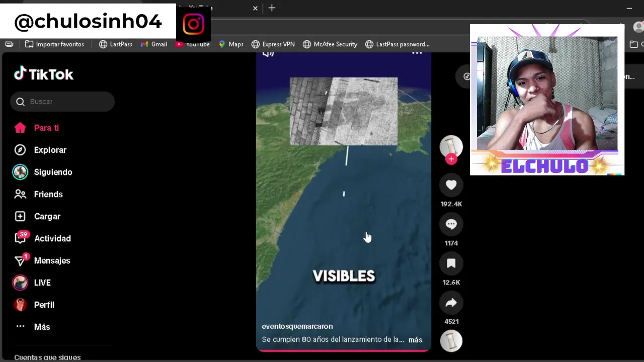Bookmark the video to favorites

click(x=451, y=263)
